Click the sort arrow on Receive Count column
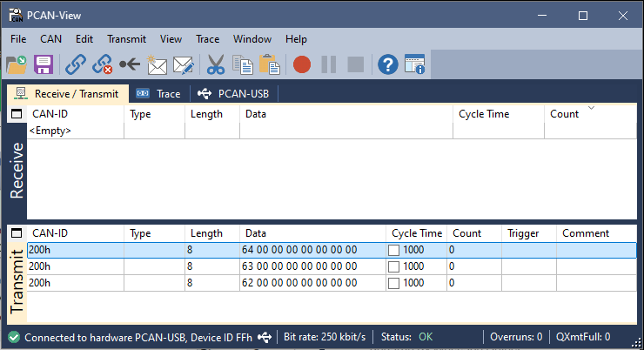This screenshot has width=644, height=350. point(591,108)
